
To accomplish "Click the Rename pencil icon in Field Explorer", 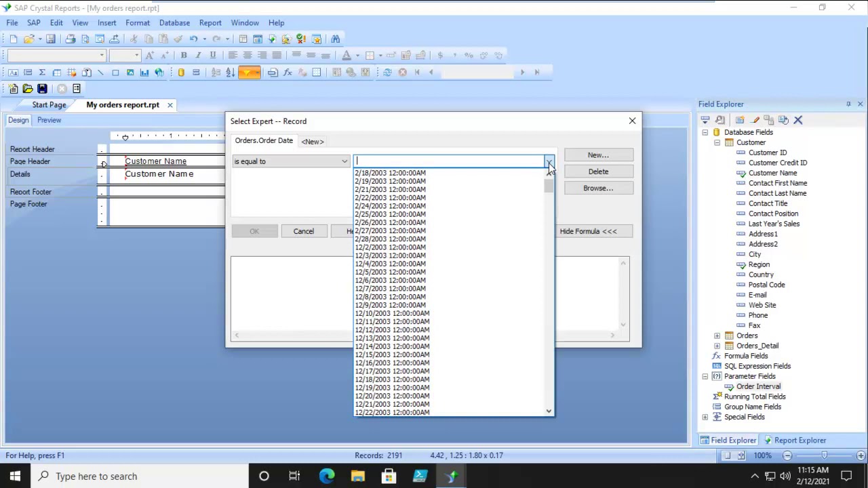I will click(x=755, y=120).
